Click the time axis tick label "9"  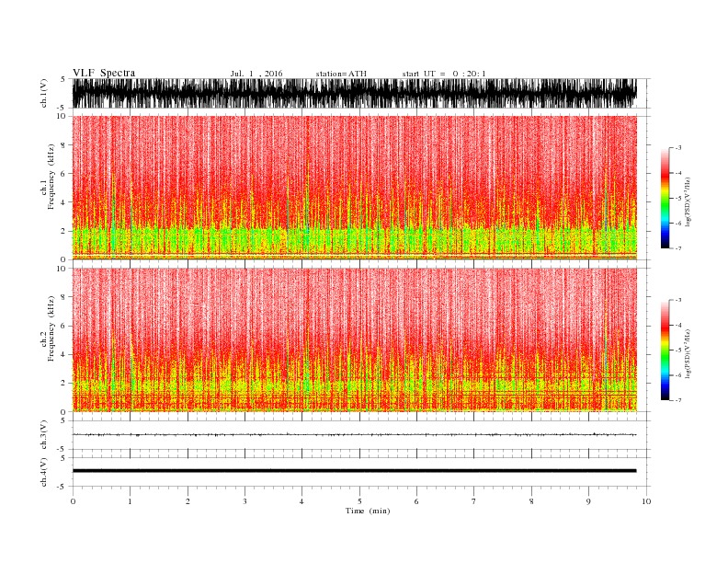pos(588,501)
